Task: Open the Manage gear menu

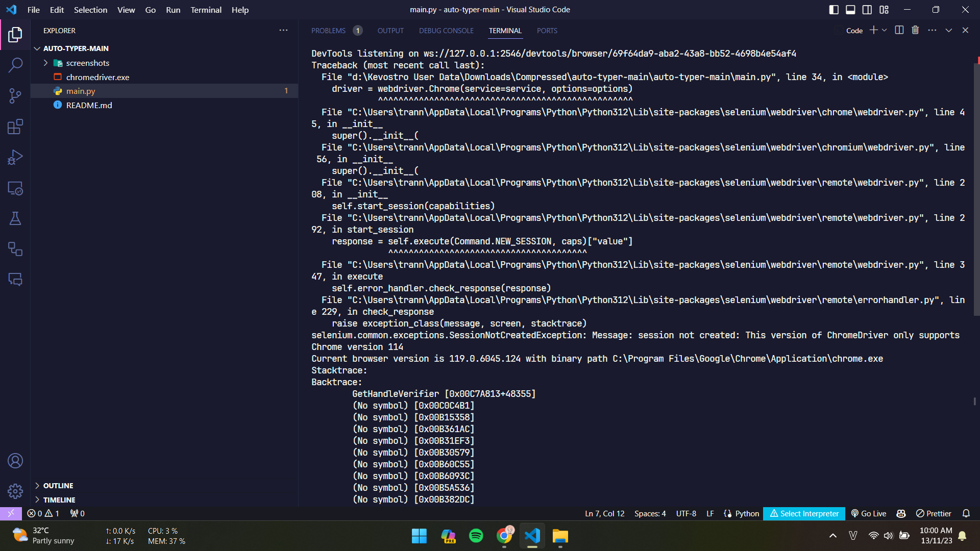Action: (15, 491)
